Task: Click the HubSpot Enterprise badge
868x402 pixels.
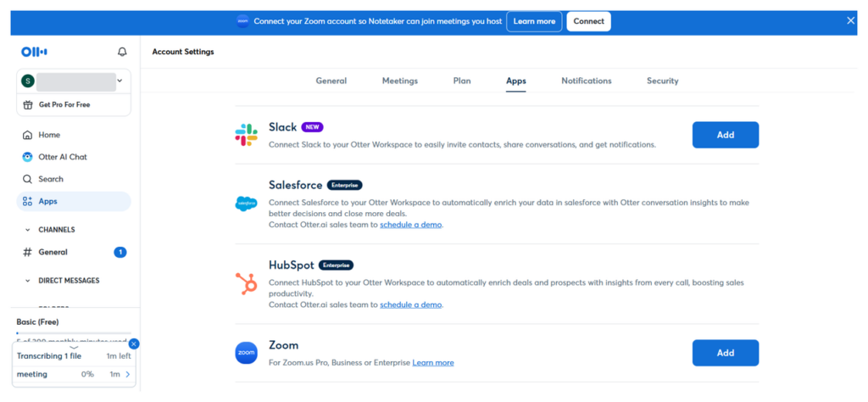Action: pyautogui.click(x=336, y=265)
